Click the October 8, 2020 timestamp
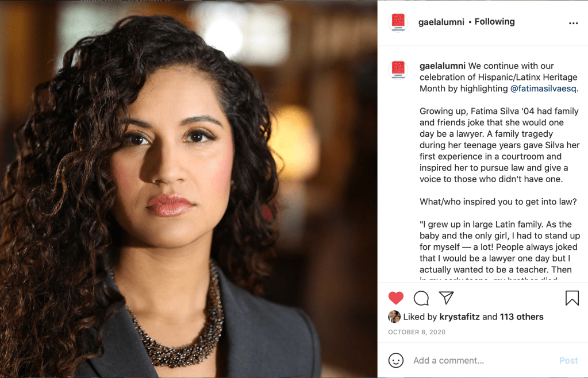Screen dimensions: 588x378 tap(417, 332)
